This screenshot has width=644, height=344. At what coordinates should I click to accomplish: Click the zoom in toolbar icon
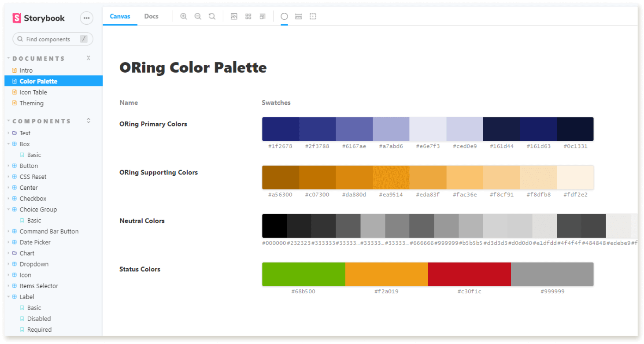[x=184, y=16]
